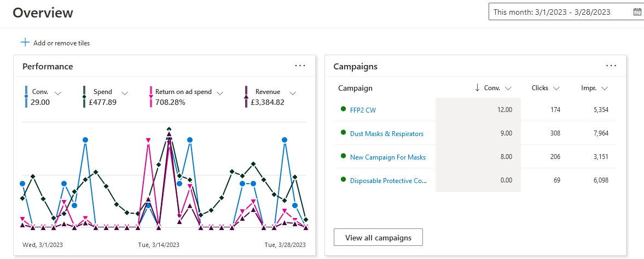Click the 3,151 impressions value
Viewport: 644px width, 259px height.
coord(601,156)
